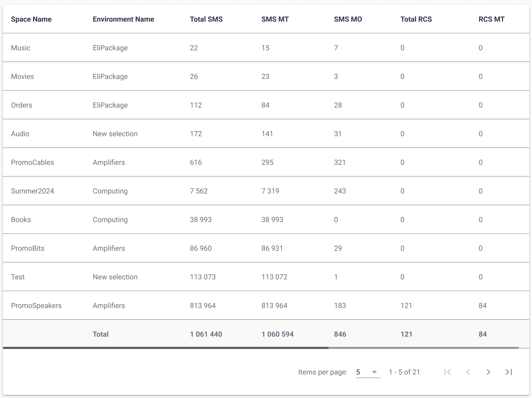Click Total SMS value 22
The image size is (532, 398).
(194, 48)
